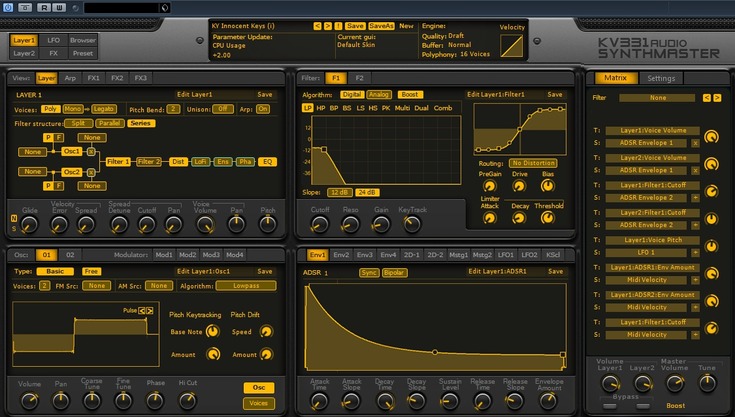Click the filter Cutoff knob
This screenshot has width=735, height=417.
click(320, 225)
